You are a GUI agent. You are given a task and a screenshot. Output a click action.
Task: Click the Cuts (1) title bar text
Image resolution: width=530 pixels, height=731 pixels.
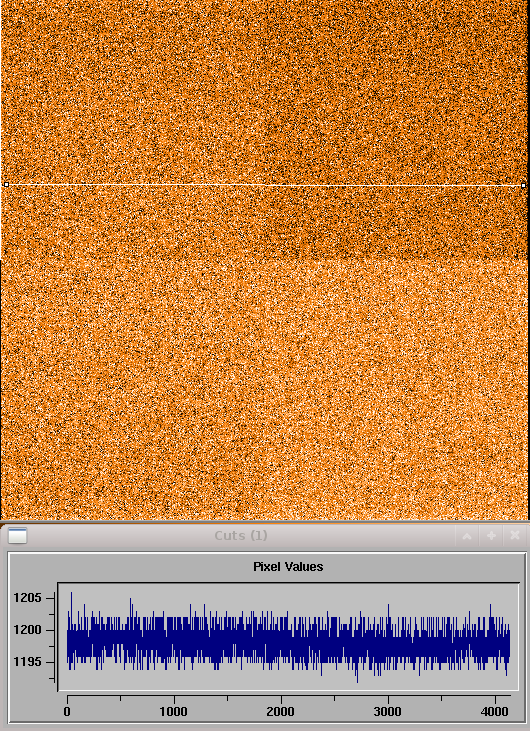pyautogui.click(x=241, y=536)
